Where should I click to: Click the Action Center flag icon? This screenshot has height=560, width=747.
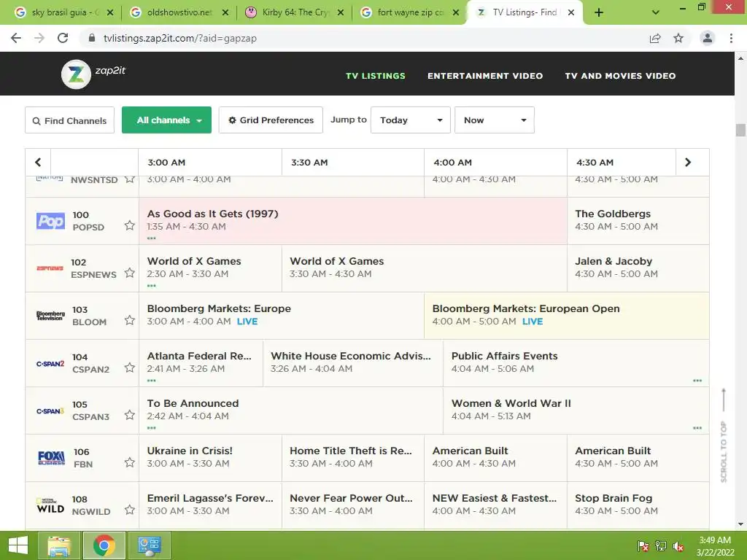[x=643, y=546]
